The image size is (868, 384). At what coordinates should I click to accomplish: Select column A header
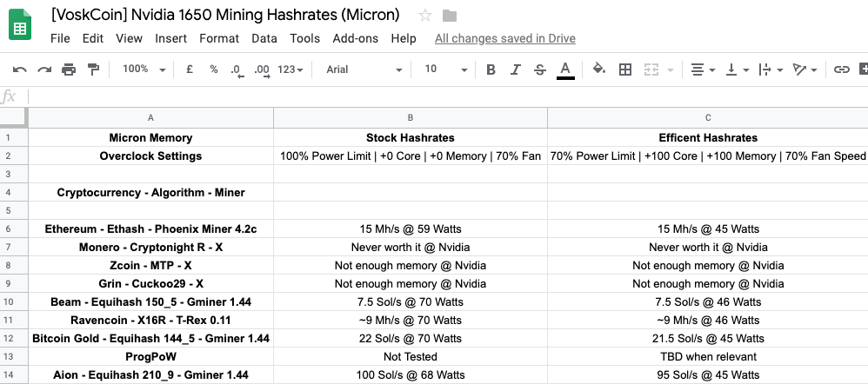(x=150, y=118)
